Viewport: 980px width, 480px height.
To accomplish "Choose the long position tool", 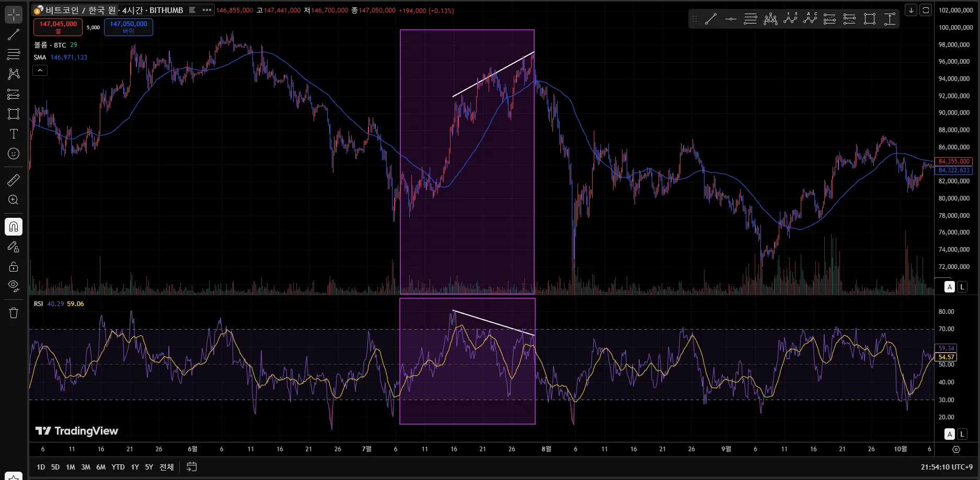I will pyautogui.click(x=830, y=19).
